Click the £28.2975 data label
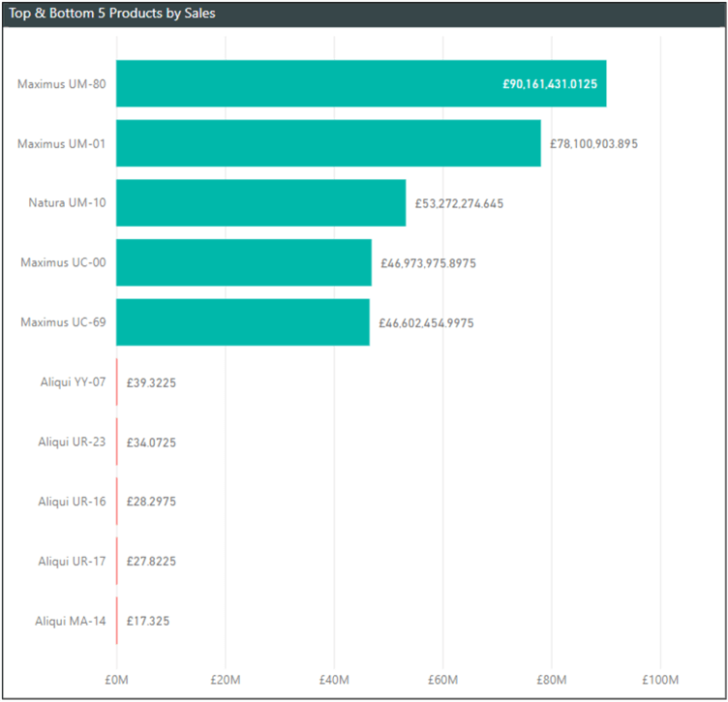Screen dimensions: 728x702 151,502
